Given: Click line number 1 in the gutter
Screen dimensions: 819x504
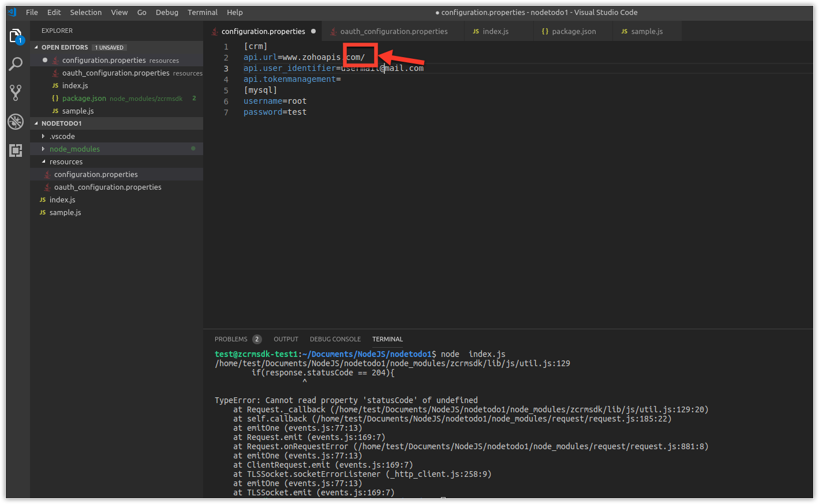Looking at the screenshot, I should 226,46.
